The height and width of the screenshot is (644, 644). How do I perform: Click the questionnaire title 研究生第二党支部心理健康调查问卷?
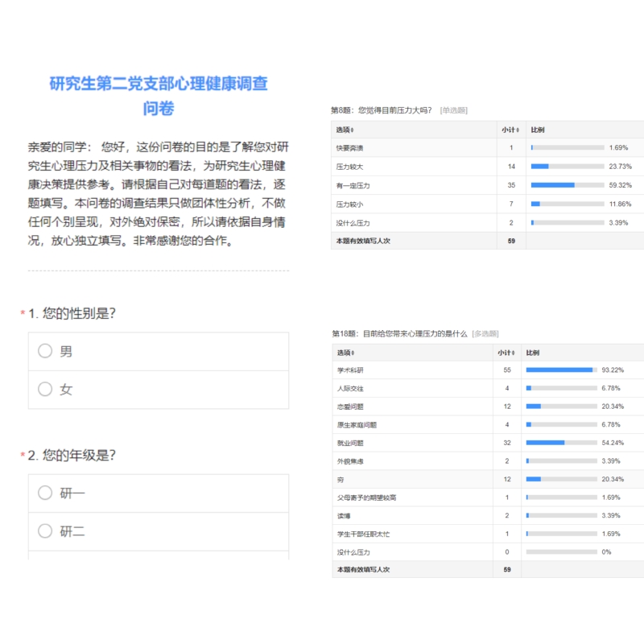[x=159, y=95]
